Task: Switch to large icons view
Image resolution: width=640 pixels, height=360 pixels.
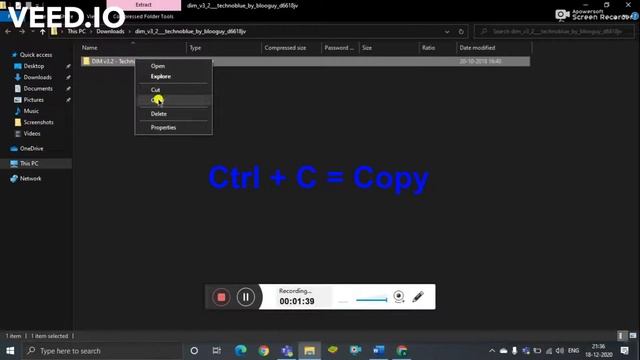Action: click(x=633, y=336)
